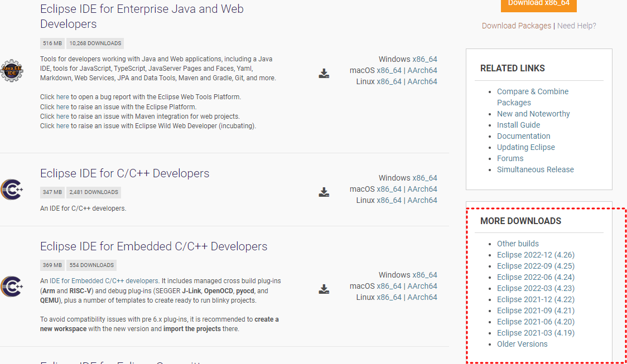Select Linux x86_64 for Embedded C/C++ package
The height and width of the screenshot is (364, 627).
point(389,297)
